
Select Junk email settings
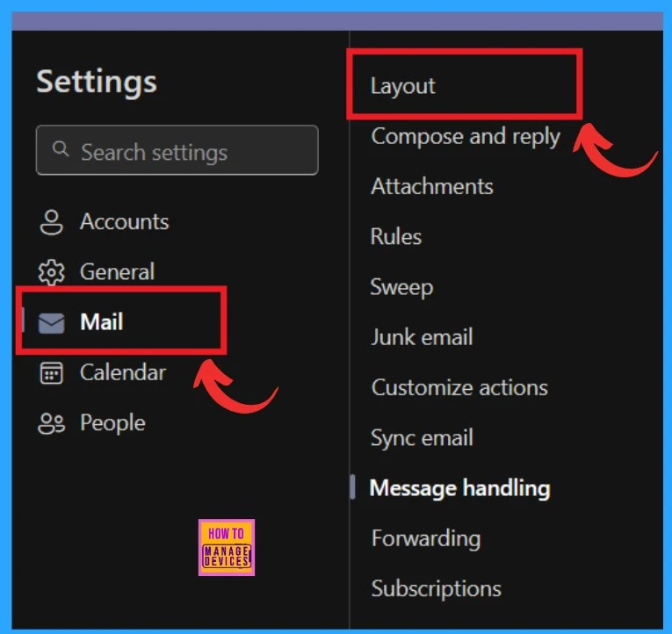(x=422, y=337)
